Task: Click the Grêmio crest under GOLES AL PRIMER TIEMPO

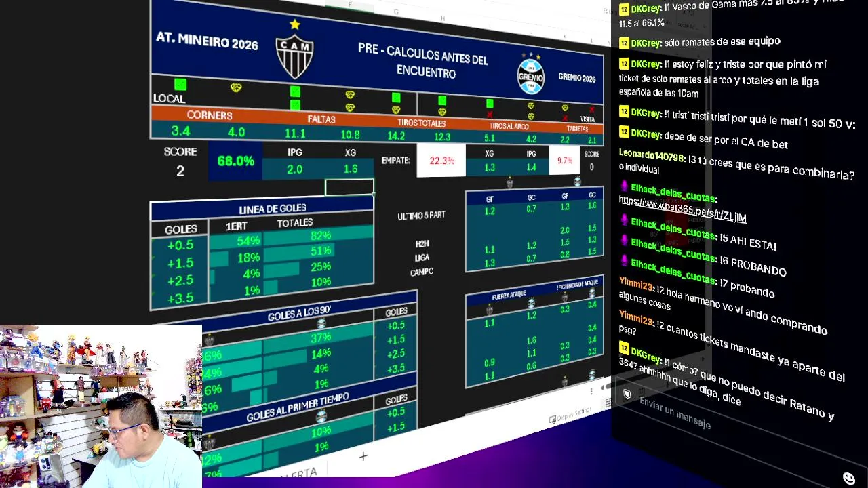Action: [321, 415]
